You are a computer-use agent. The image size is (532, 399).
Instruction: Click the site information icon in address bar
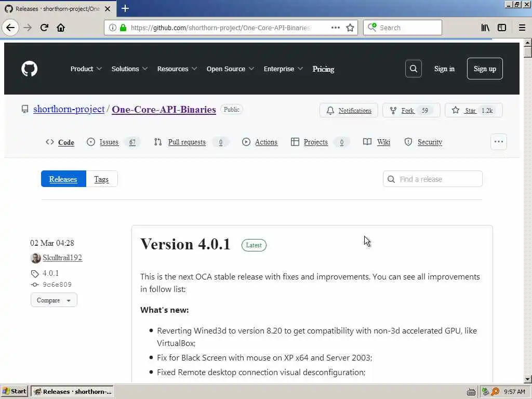click(x=113, y=28)
